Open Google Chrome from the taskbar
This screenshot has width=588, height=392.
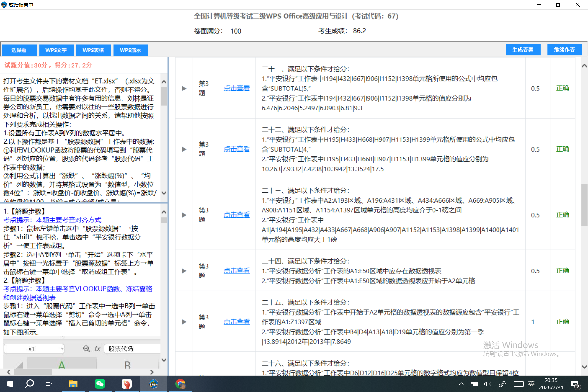[x=180, y=384]
